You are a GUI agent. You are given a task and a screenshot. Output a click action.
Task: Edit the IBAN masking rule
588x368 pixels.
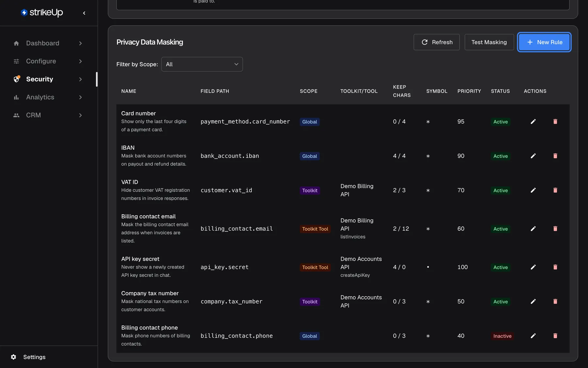coord(533,156)
